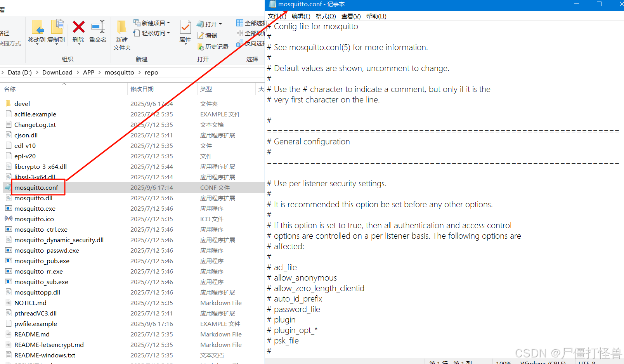Sort by Type (类型) column header

click(x=206, y=89)
